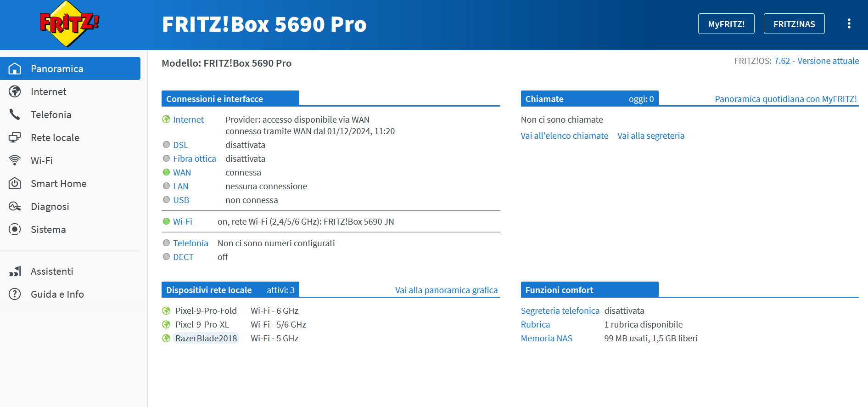Image resolution: width=868 pixels, height=407 pixels.
Task: Select the Pixel-9-Pro-Fold device
Action: tap(206, 311)
